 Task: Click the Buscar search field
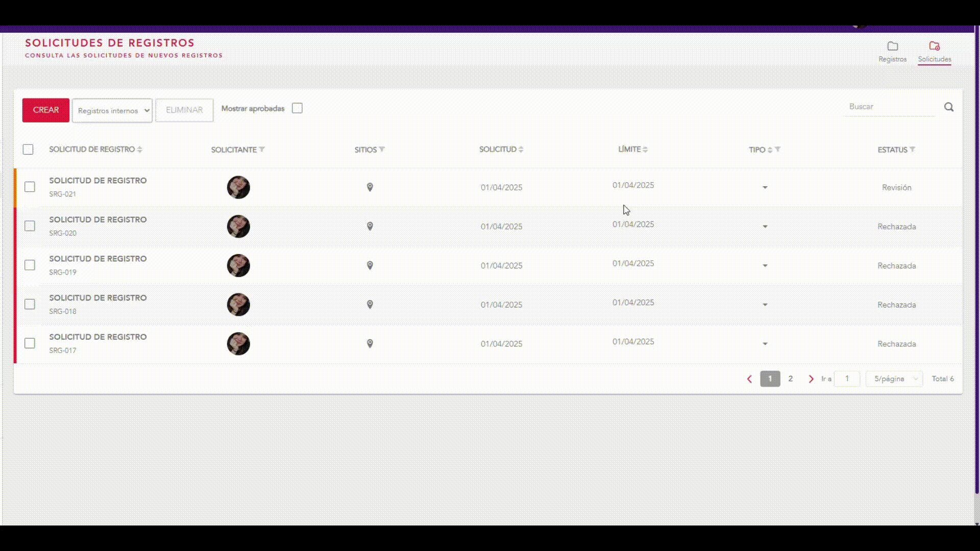(889, 107)
